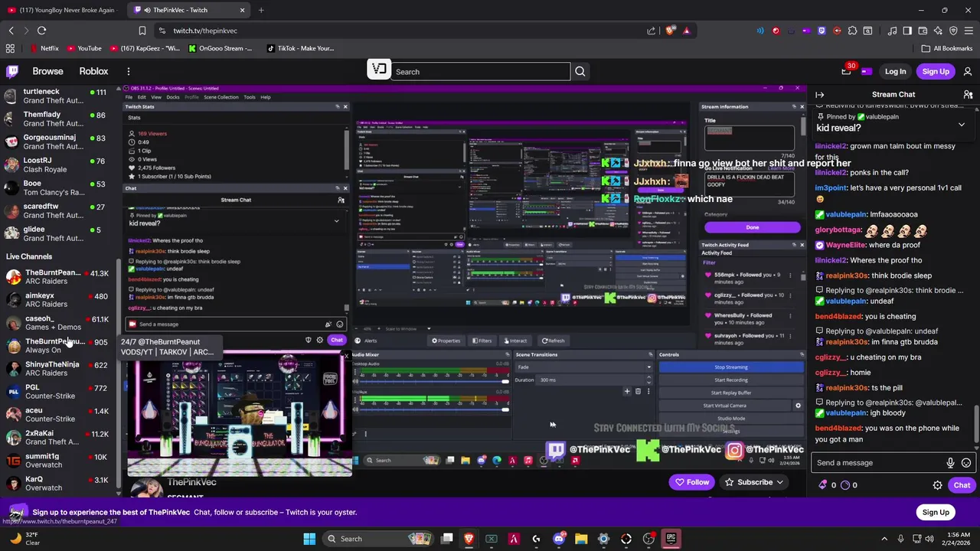Click Brave Rewards triangle icon

click(686, 31)
